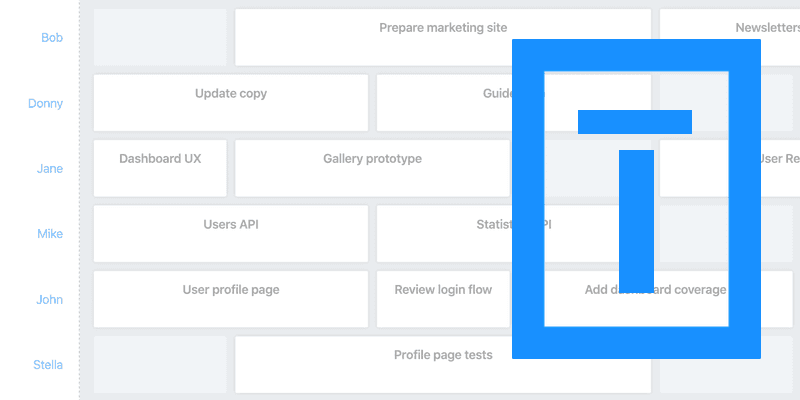Select the Guide task in Donny's row

click(514, 103)
